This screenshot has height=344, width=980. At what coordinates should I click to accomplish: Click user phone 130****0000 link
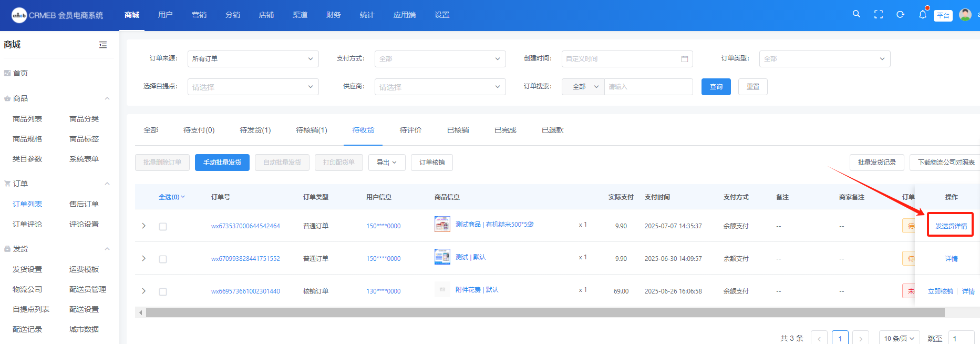click(x=384, y=291)
